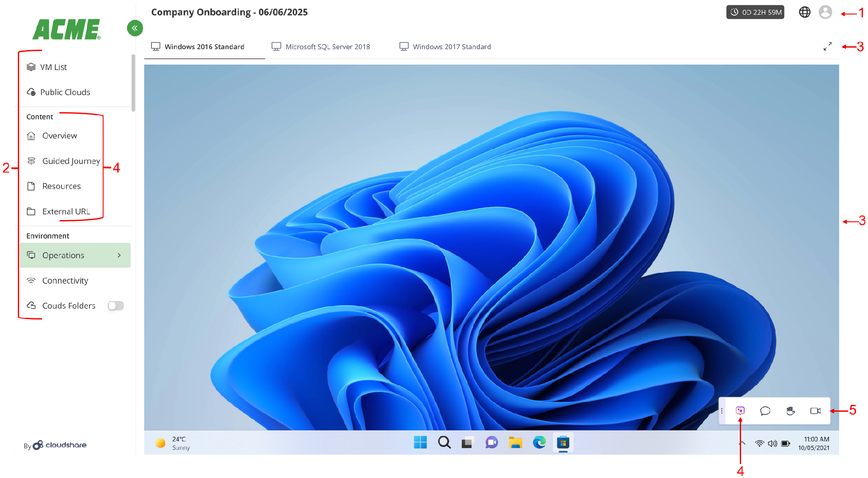The image size is (868, 478).
Task: Show hidden system tray icons
Action: point(742,443)
